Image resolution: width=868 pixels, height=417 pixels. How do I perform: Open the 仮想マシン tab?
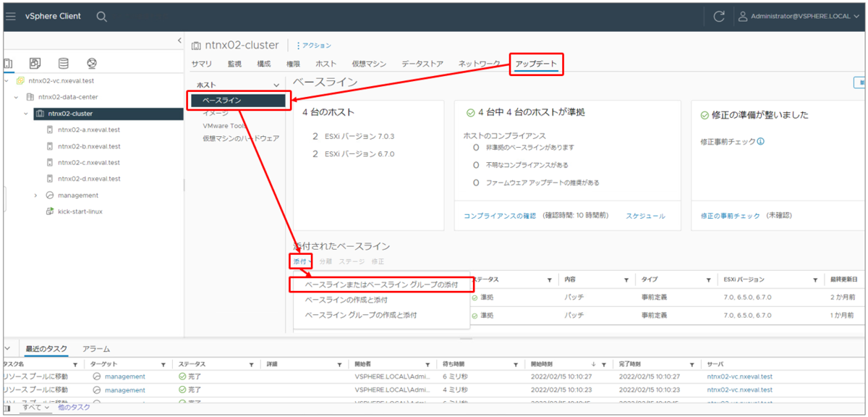tap(369, 64)
